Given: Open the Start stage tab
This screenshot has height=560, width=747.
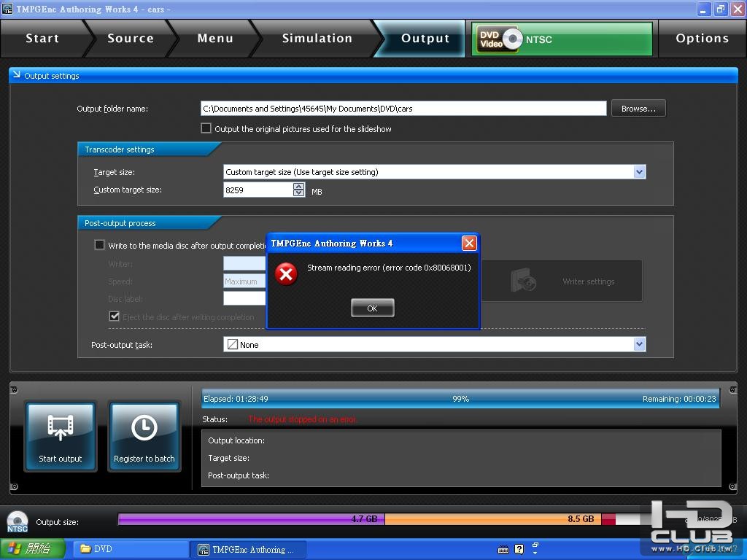Looking at the screenshot, I should pyautogui.click(x=42, y=39).
